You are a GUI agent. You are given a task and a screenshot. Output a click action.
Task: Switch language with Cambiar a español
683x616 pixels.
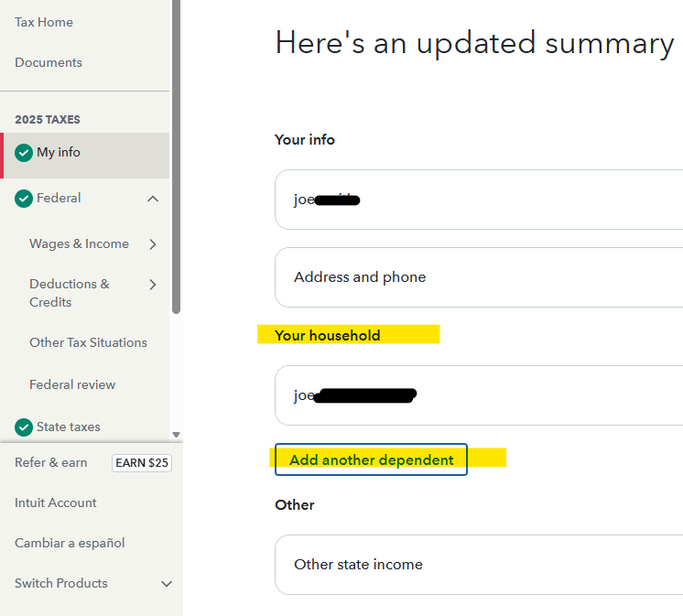(70, 543)
